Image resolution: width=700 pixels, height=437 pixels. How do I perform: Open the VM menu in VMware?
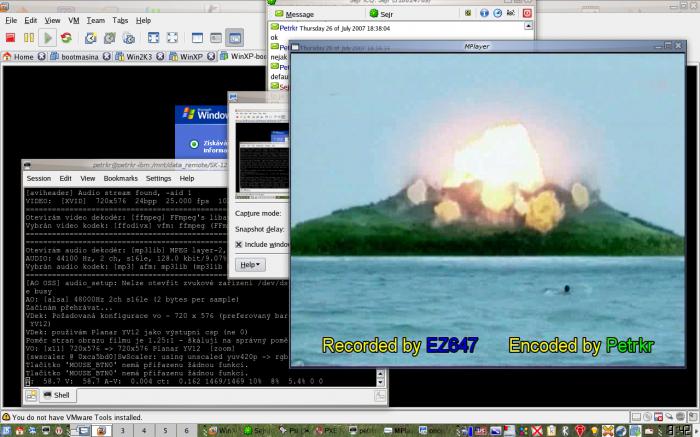[x=74, y=21]
